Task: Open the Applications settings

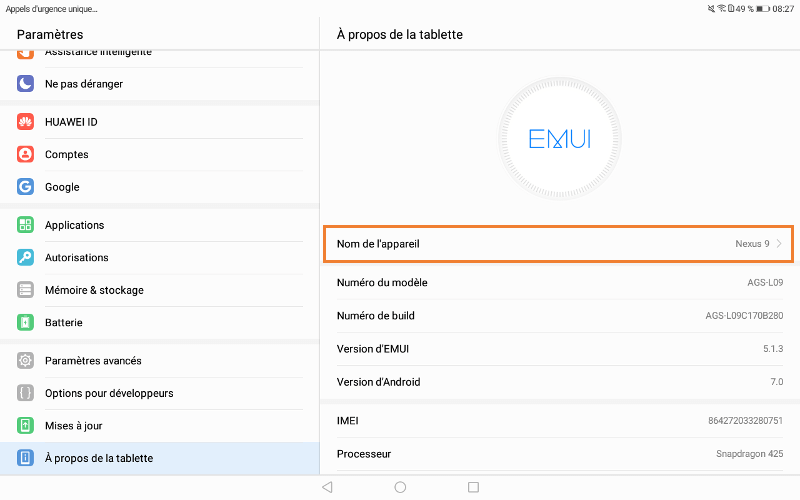Action: click(x=160, y=225)
